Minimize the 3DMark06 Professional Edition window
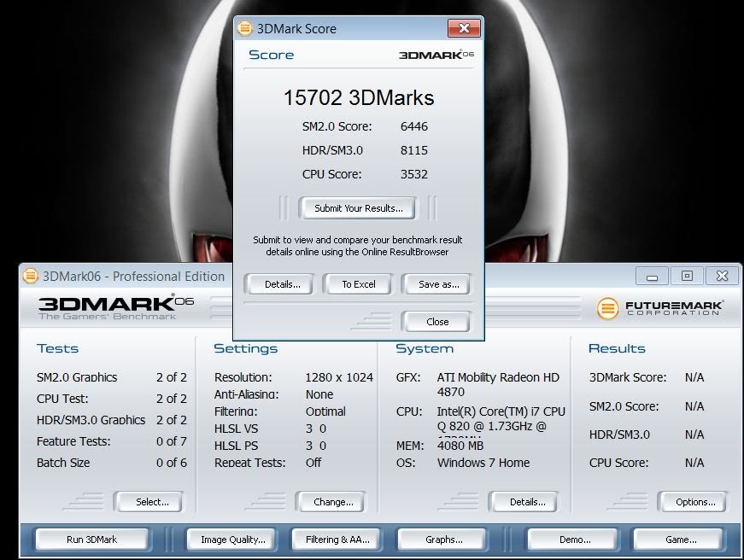This screenshot has width=744, height=560. pyautogui.click(x=652, y=277)
